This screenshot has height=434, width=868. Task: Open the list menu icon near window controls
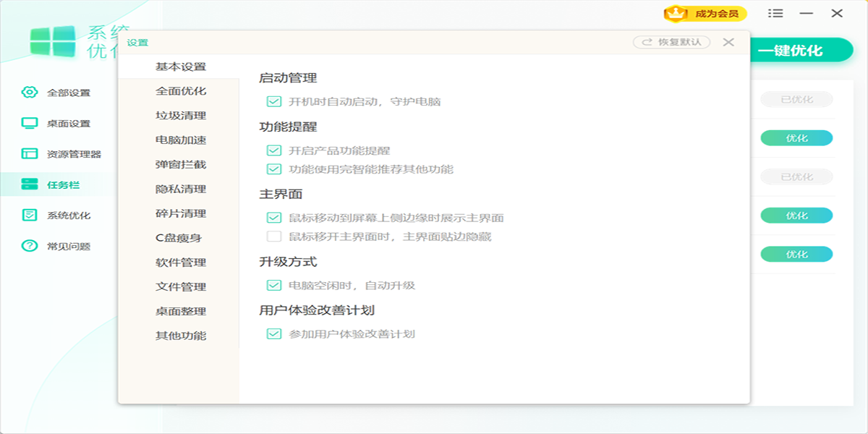click(x=776, y=13)
